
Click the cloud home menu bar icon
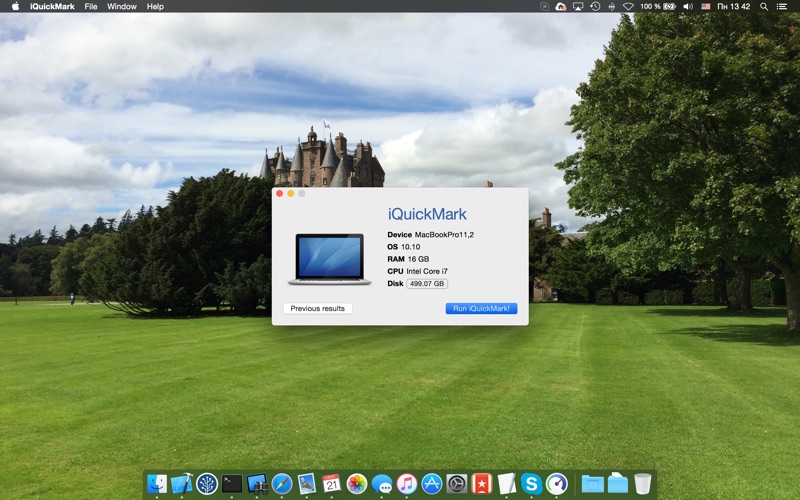561,6
